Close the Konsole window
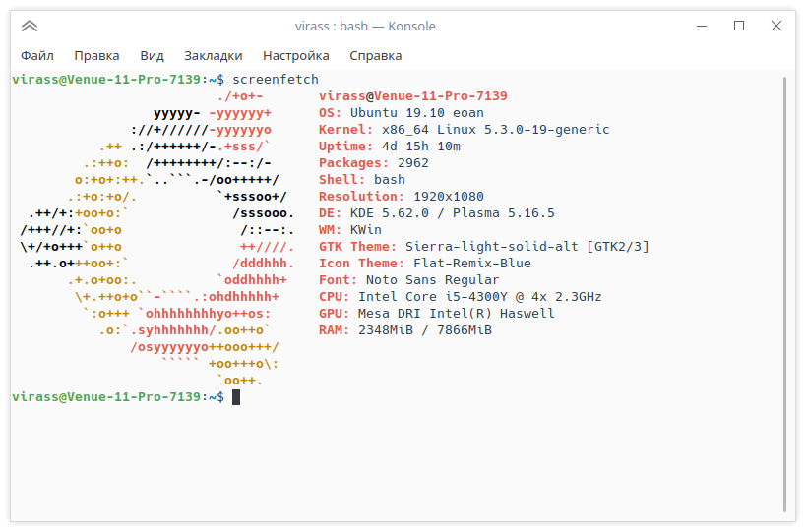 pos(775,27)
